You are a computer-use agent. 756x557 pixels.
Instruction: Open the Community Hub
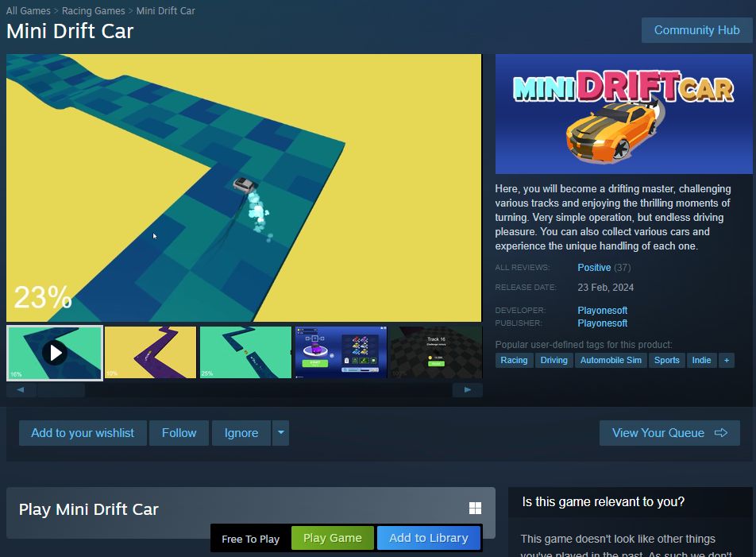pos(696,30)
